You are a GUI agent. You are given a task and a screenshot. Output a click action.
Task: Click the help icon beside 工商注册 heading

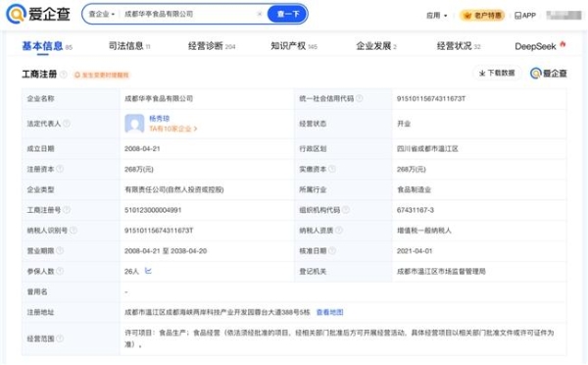[64, 75]
